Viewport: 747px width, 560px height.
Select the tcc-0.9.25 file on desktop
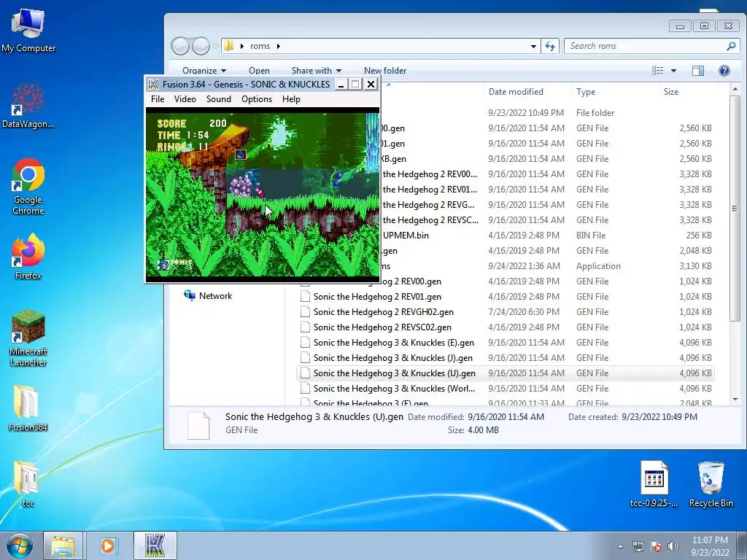tap(654, 484)
